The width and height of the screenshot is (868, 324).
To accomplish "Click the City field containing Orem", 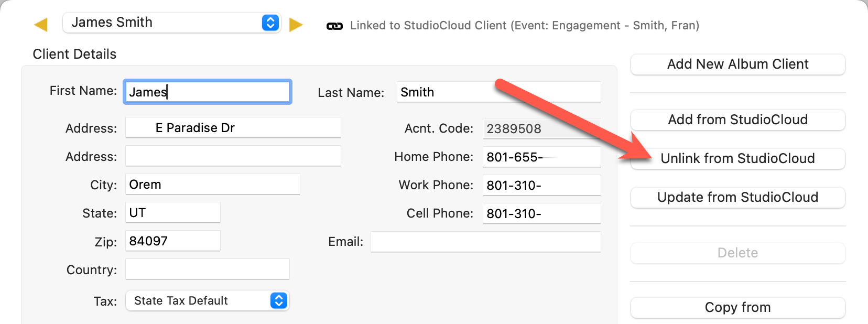I will 212,185.
